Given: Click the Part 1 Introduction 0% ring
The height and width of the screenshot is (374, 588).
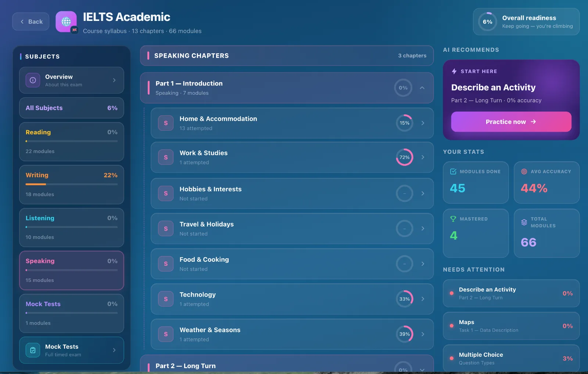Looking at the screenshot, I should tap(403, 88).
